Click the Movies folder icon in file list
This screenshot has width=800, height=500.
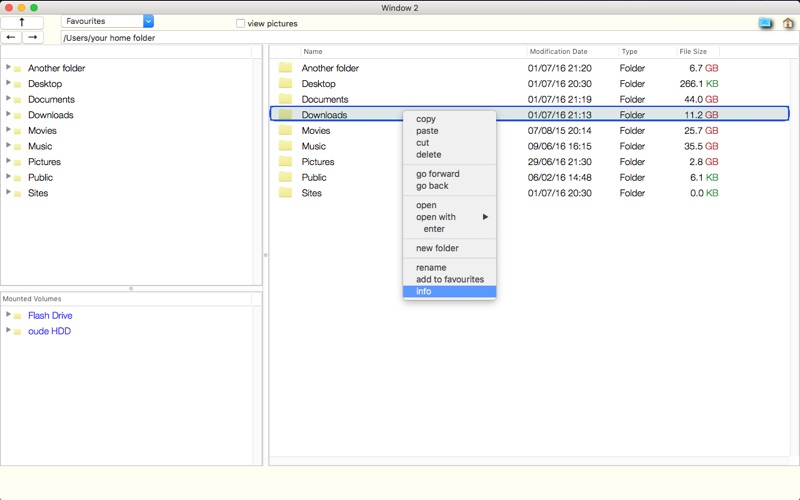point(285,130)
